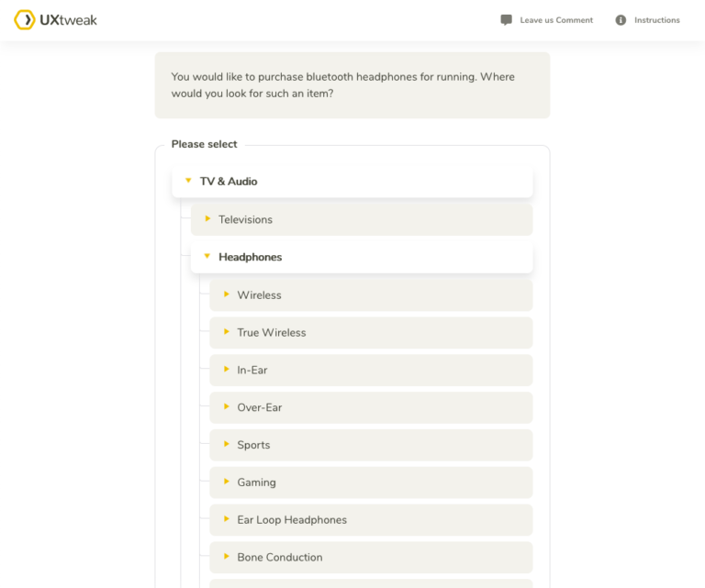Expand the Sports arrow icon
Screen dimensions: 705x588
(x=227, y=445)
